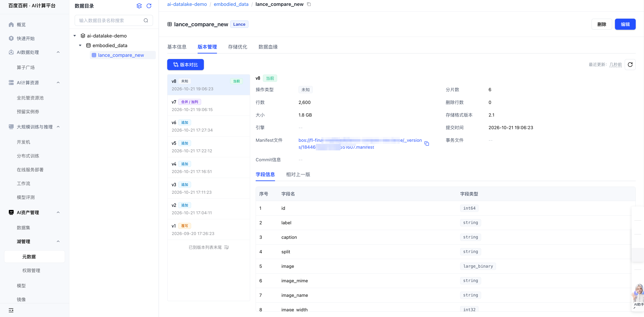
Task: Click the 编辑 button
Action: tap(625, 24)
